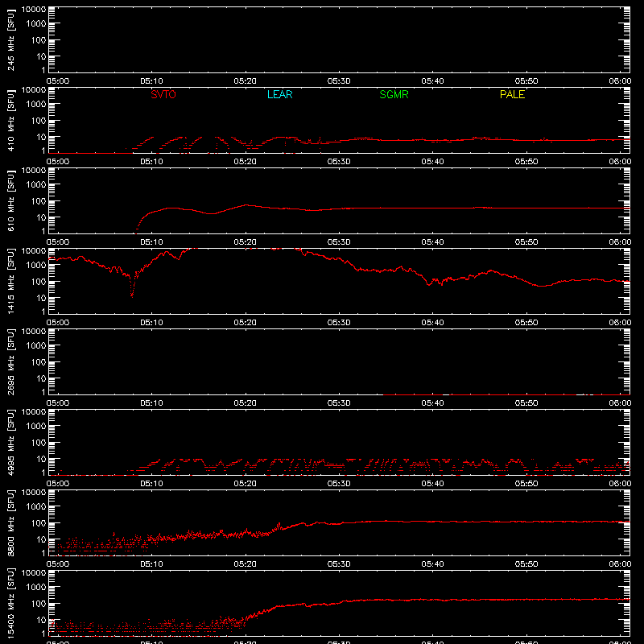The image size is (644, 644).
Task: Click the 10 tick label of 1415 MHz panel
Action: click(41, 298)
